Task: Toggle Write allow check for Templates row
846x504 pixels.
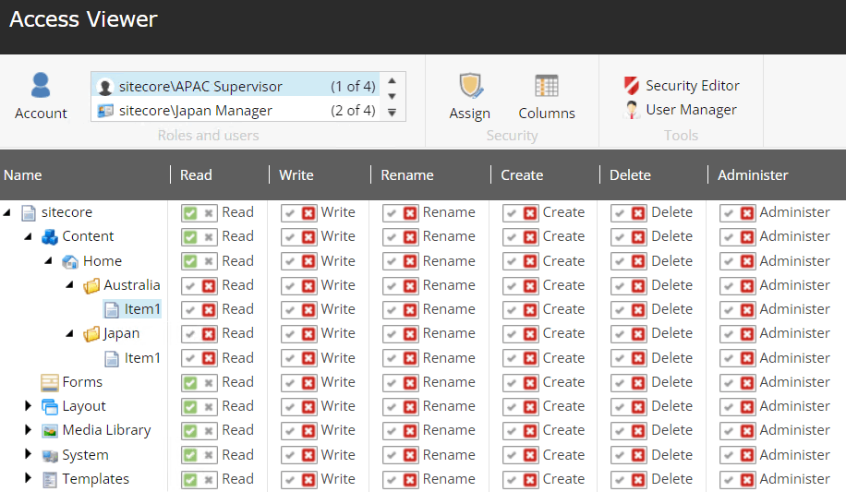Action: coord(290,480)
